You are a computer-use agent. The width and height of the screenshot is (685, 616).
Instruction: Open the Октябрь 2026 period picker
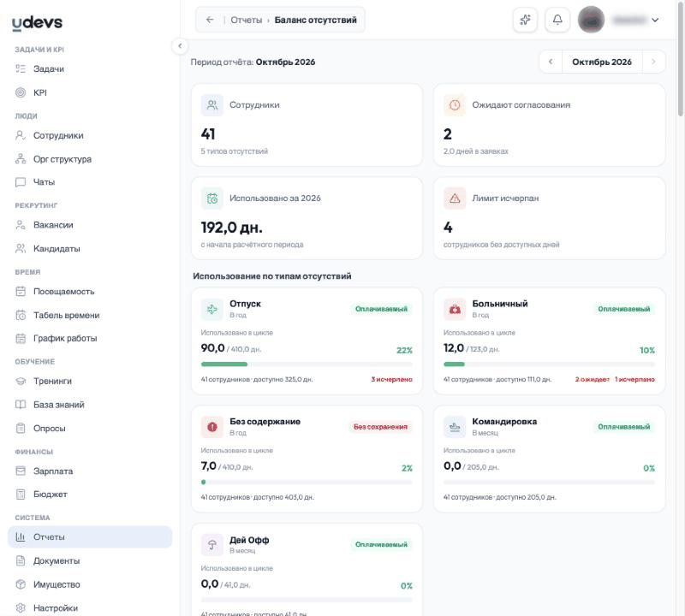pyautogui.click(x=602, y=62)
